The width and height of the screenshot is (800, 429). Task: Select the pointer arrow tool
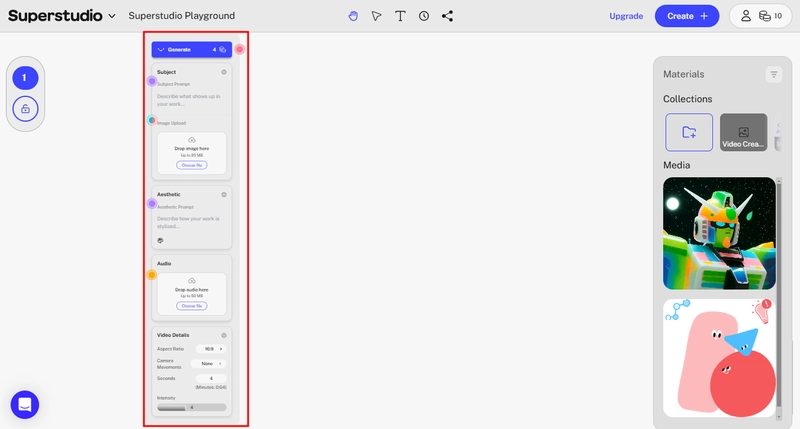coord(377,16)
